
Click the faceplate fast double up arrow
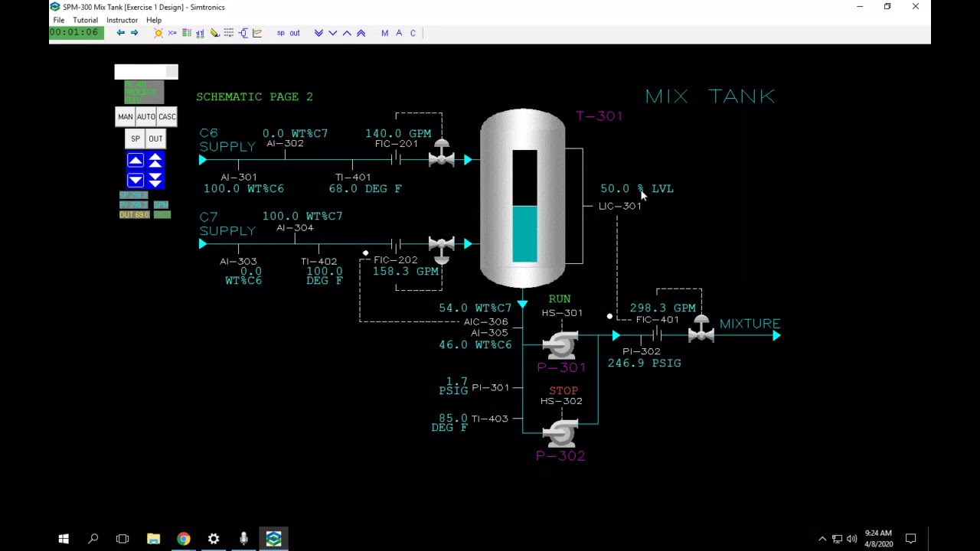155,160
